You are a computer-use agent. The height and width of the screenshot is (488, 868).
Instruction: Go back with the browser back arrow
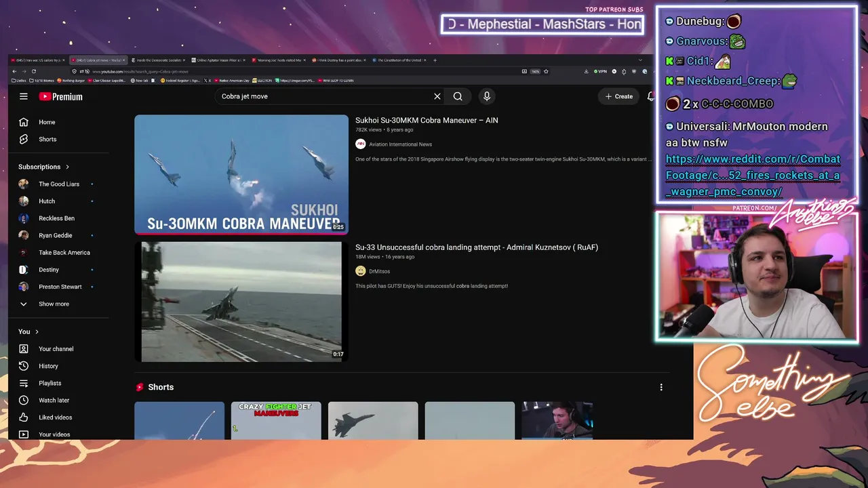click(14, 71)
